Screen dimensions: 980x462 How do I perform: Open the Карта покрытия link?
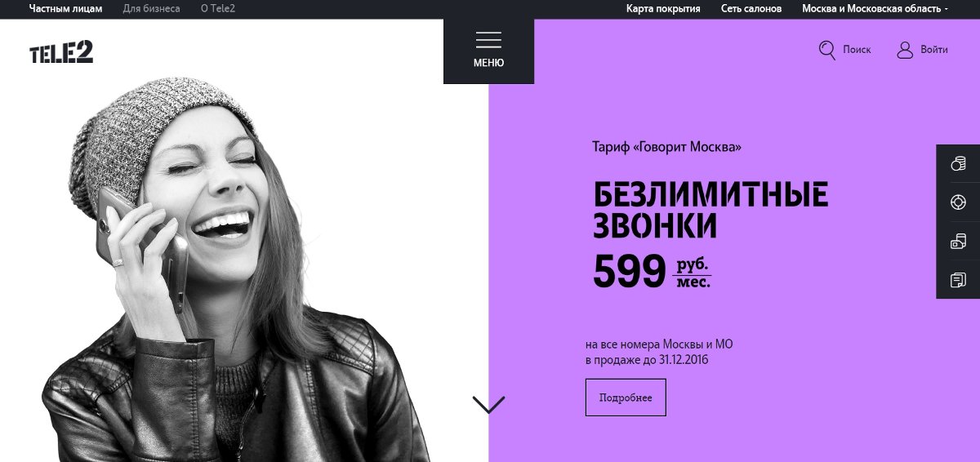pyautogui.click(x=663, y=9)
